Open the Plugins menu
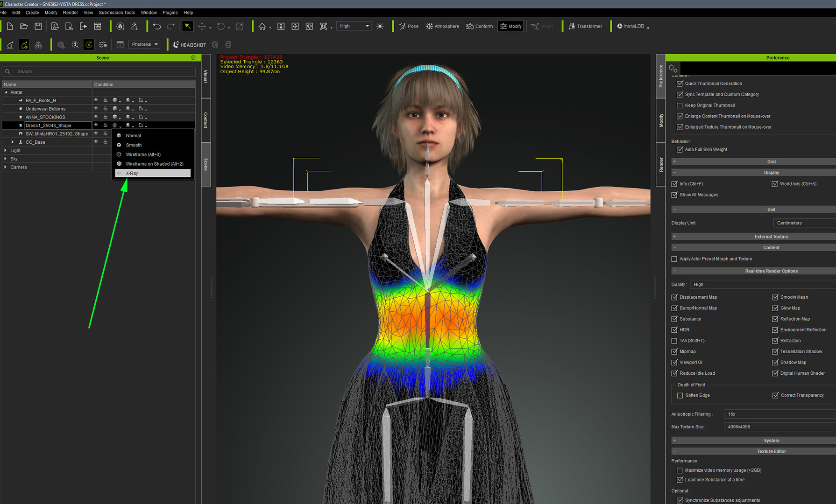836x504 pixels. tap(170, 13)
